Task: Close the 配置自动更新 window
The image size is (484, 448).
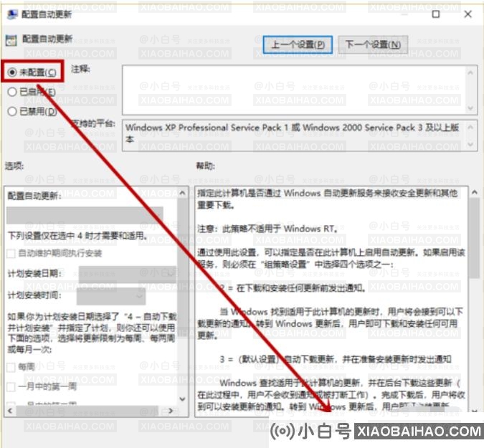Action: point(468,14)
